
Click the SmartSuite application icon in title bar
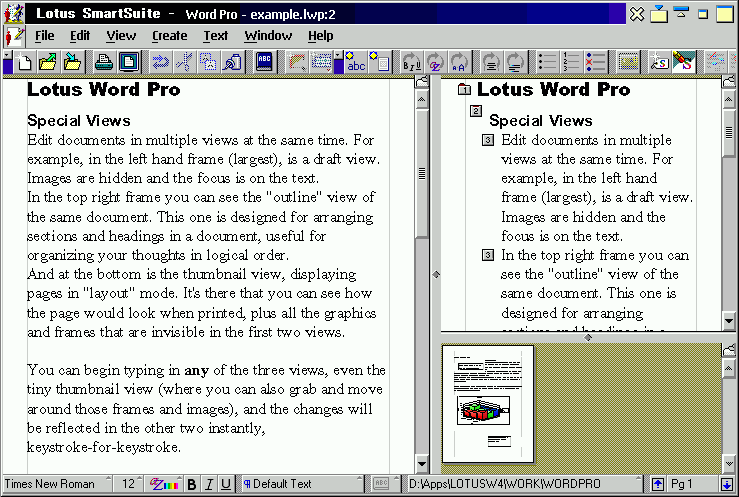[13, 13]
